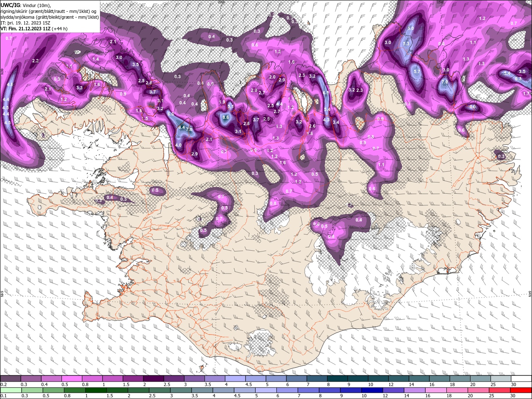Pick the white 30 mm snow legend swatch

521,379
